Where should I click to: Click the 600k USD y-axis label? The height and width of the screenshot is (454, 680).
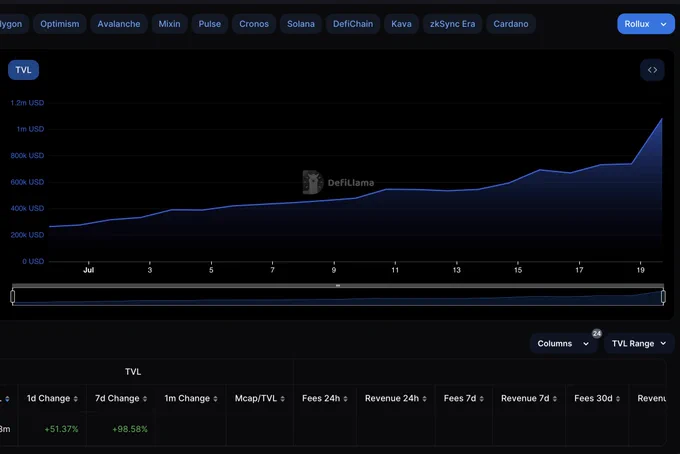[27, 182]
